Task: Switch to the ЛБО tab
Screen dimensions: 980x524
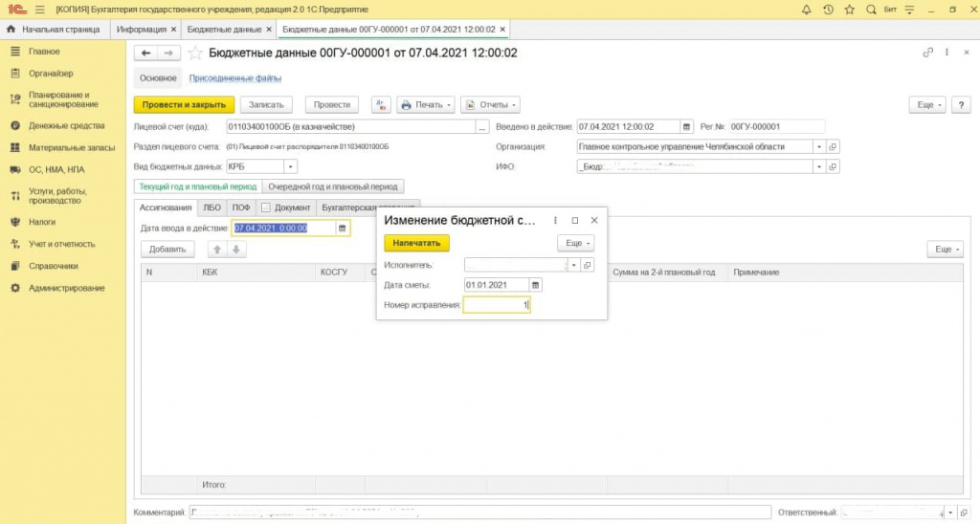Action: pos(212,207)
